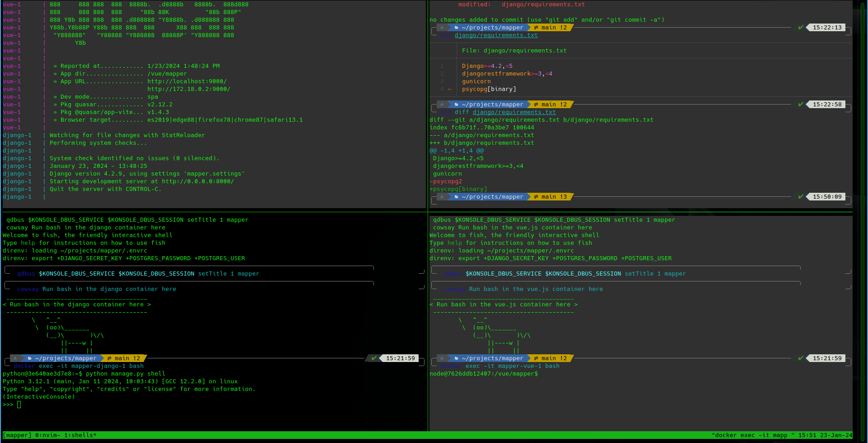
Task: Click underlined django/requirements.txt path under the 15:22:13 prompt
Action: point(496,35)
